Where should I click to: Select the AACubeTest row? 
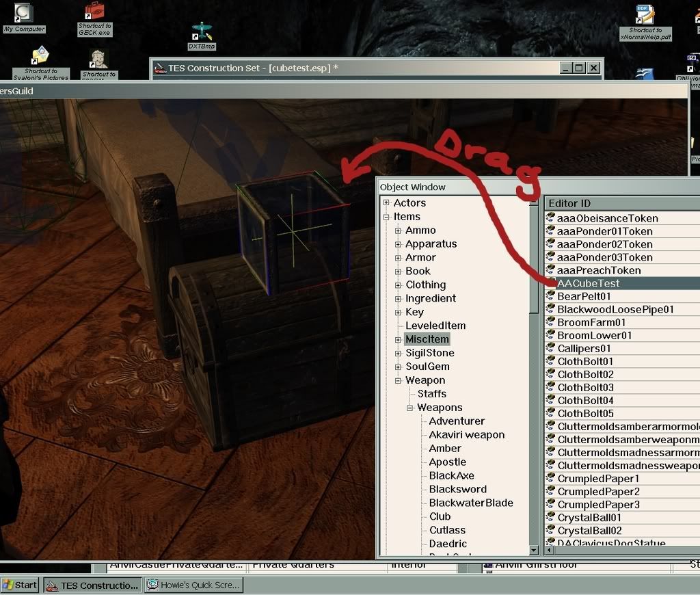(x=622, y=283)
